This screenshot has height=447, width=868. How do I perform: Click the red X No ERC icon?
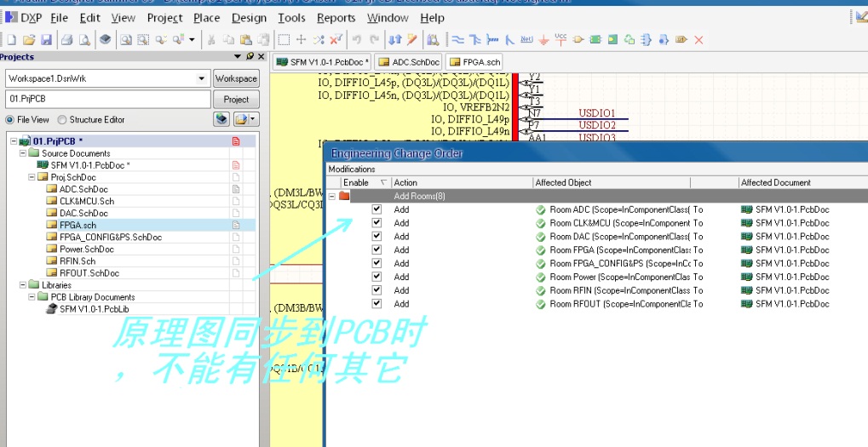pyautogui.click(x=698, y=40)
